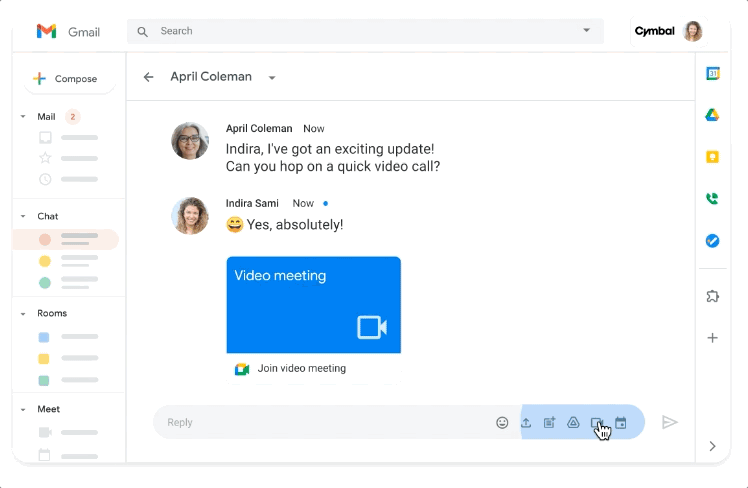Image resolution: width=748 pixels, height=488 pixels.
Task: Click the send message arrow
Action: pos(670,423)
